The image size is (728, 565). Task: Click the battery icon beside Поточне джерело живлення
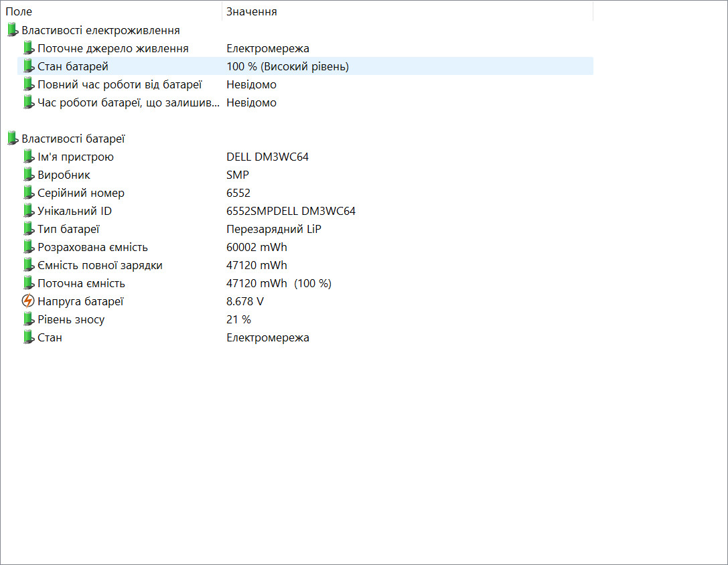(29, 48)
